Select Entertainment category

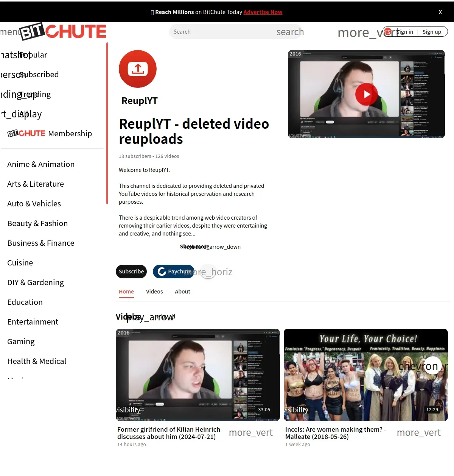point(33,322)
